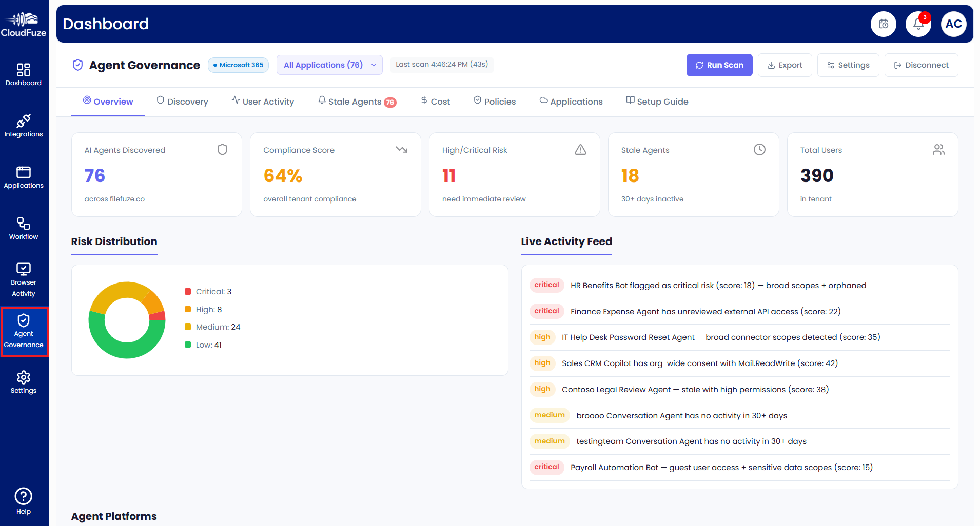Viewport: 980px width, 526px height.
Task: Click the Finance Expense Agent feed entry
Action: tap(739, 312)
